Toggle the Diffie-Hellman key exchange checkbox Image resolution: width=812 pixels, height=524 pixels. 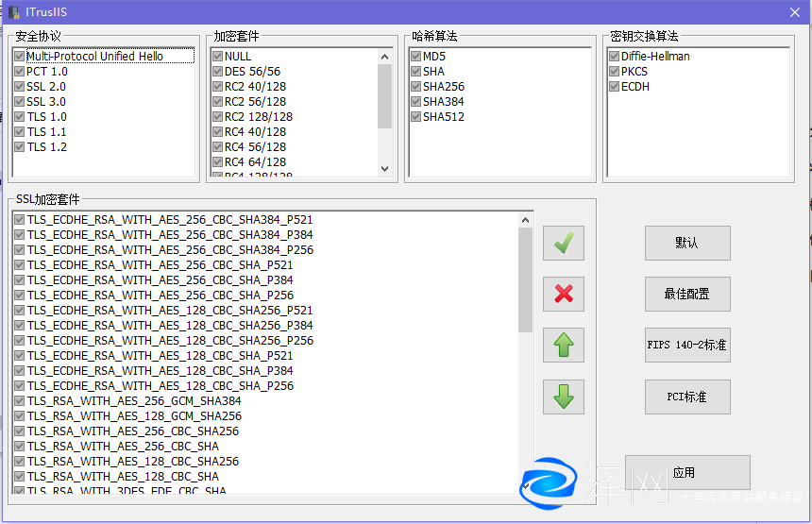[615, 57]
